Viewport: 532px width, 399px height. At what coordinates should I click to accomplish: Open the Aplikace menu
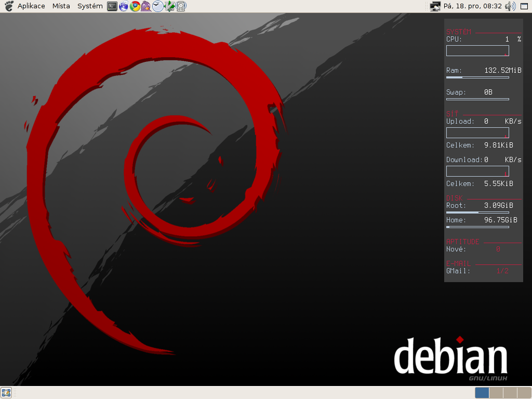[31, 6]
